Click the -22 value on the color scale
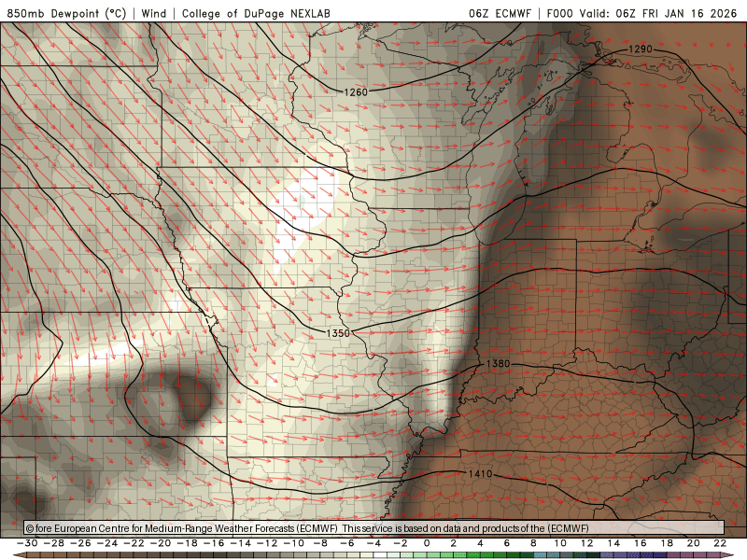The width and height of the screenshot is (747, 560). point(134,543)
